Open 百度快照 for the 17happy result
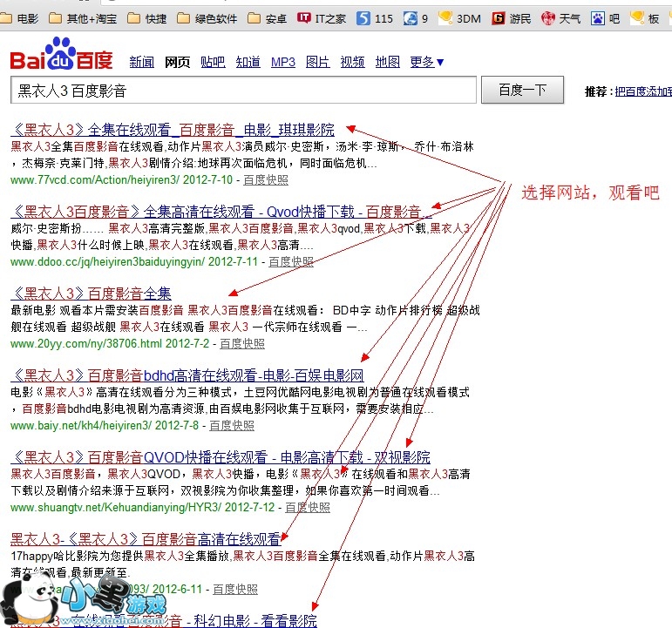Viewport: 672px width, 628px height. click(235, 590)
